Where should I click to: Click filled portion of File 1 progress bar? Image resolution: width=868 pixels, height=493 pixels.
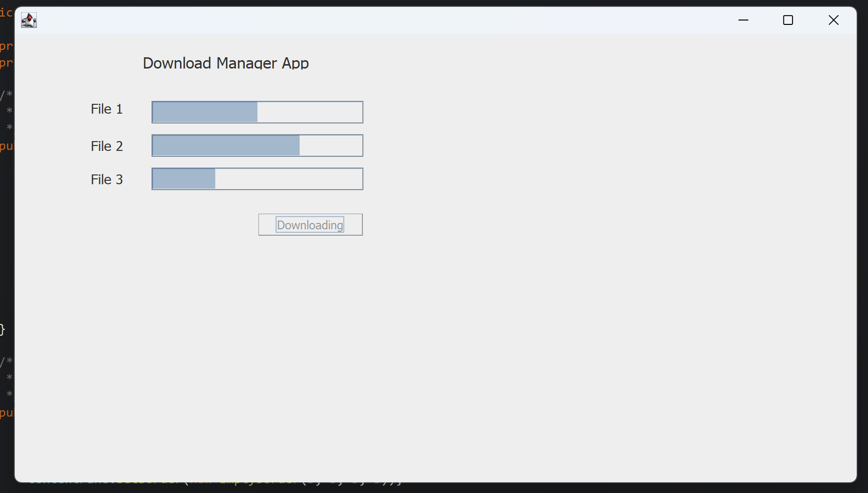(205, 112)
